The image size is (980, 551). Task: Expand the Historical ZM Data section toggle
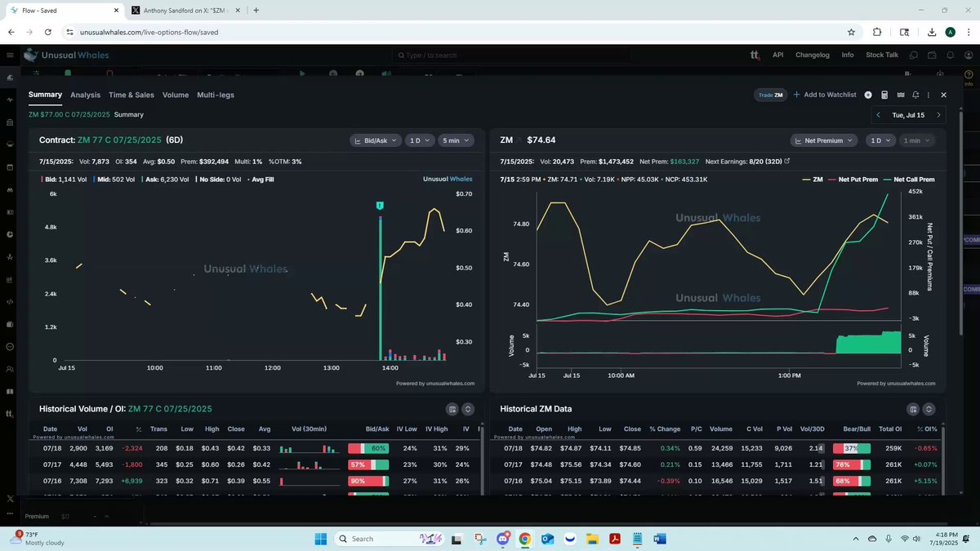[x=929, y=409]
